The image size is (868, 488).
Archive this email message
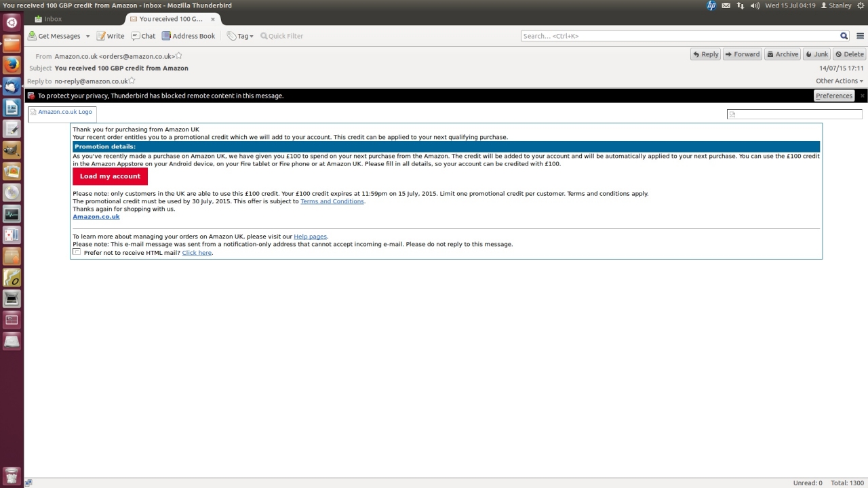point(782,54)
